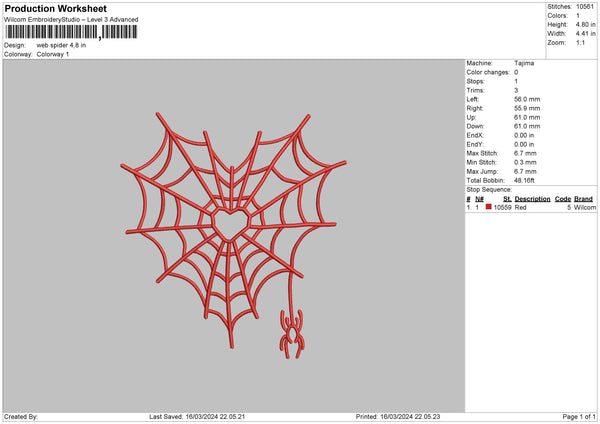This screenshot has height=424, width=600.
Task: Select the Max Stitch value '6.7 mm'
Action: pyautogui.click(x=525, y=153)
